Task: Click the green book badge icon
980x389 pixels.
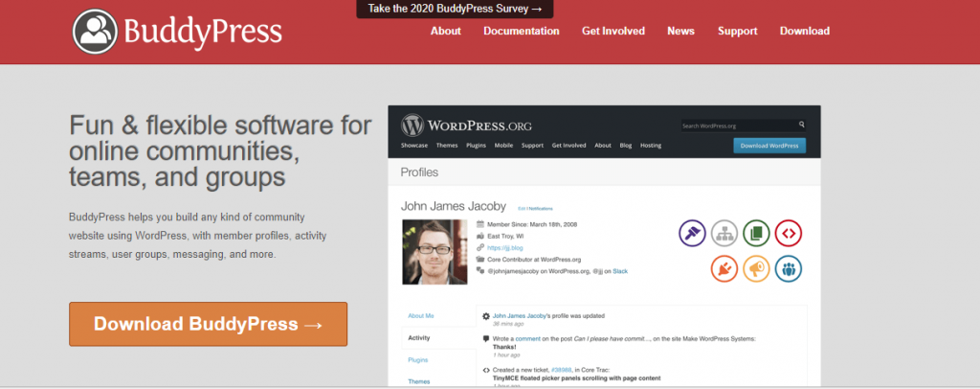Action: coord(756,233)
